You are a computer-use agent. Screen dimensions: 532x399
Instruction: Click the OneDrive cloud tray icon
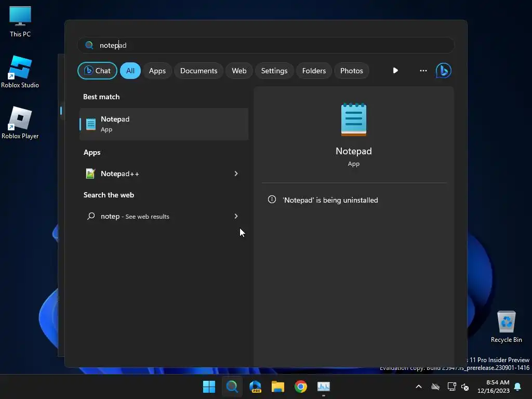point(435,387)
